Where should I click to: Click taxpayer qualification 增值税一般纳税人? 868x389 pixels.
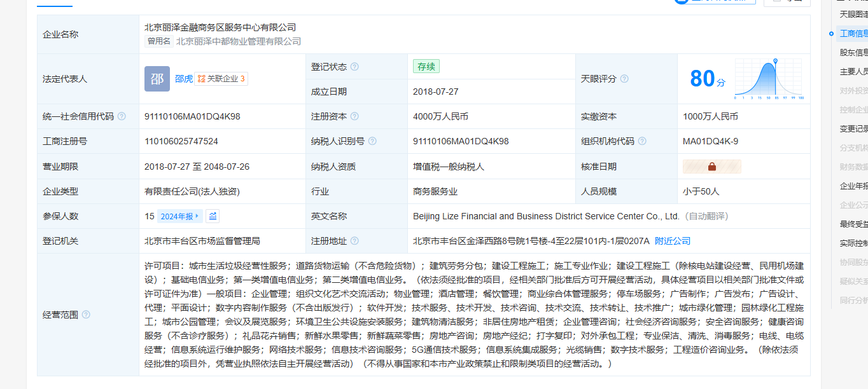click(x=449, y=167)
